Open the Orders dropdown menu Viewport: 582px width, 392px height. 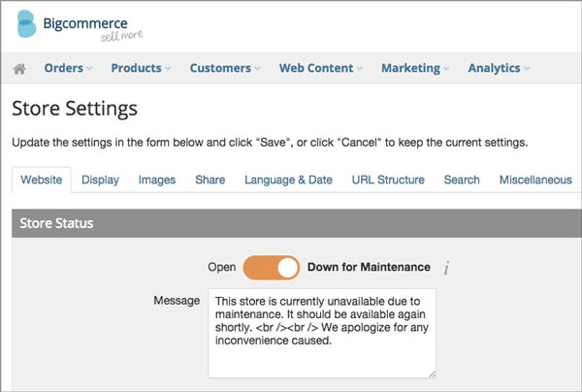point(68,69)
